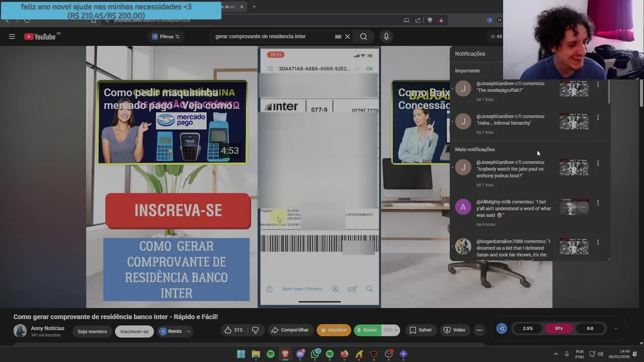644x362 pixels.
Task: Expand the chevron right of the 0.8 stat
Action: (x=615, y=328)
